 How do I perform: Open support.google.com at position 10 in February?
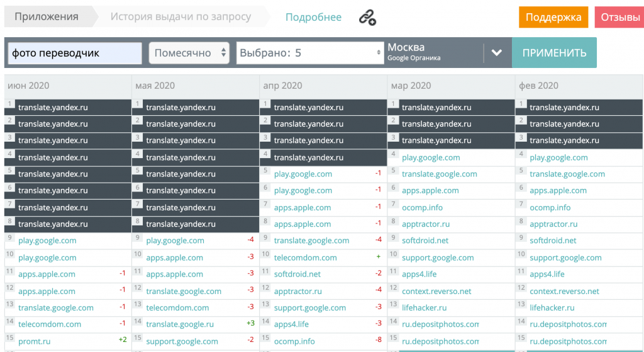point(565,258)
